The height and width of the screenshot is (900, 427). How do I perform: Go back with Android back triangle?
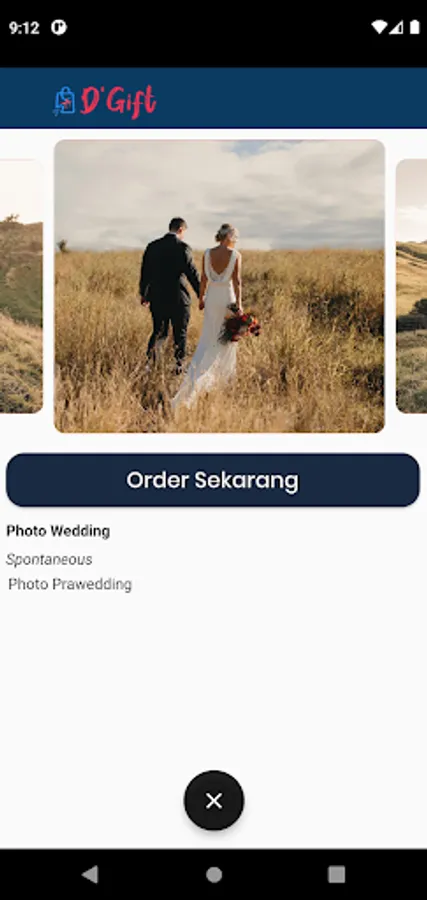90,874
